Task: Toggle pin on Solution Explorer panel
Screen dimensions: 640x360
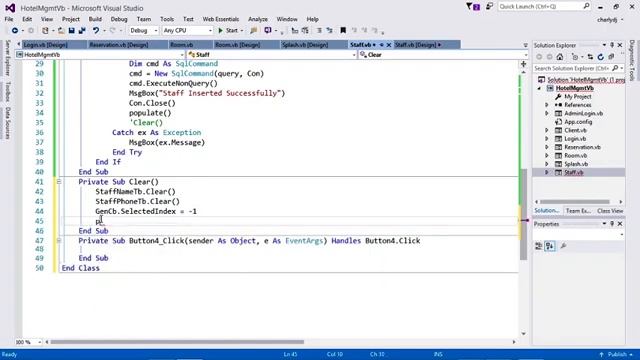Action: [x=612, y=45]
